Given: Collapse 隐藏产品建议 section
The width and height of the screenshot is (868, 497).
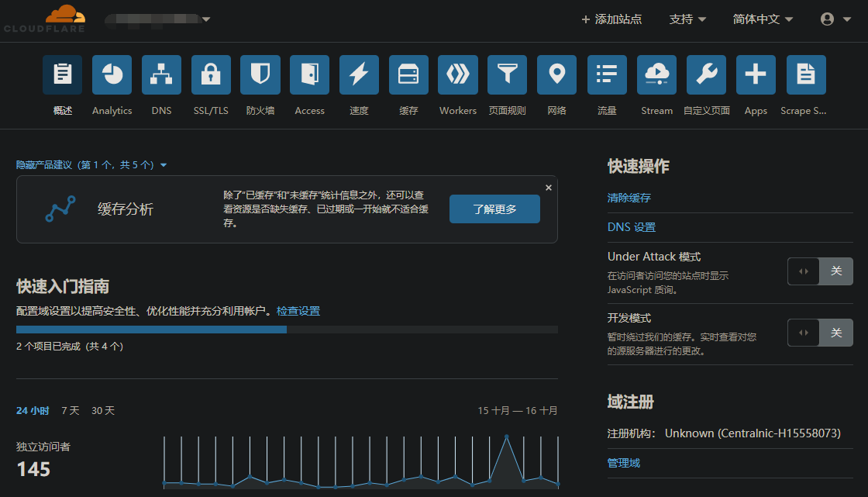Looking at the screenshot, I should [x=91, y=165].
